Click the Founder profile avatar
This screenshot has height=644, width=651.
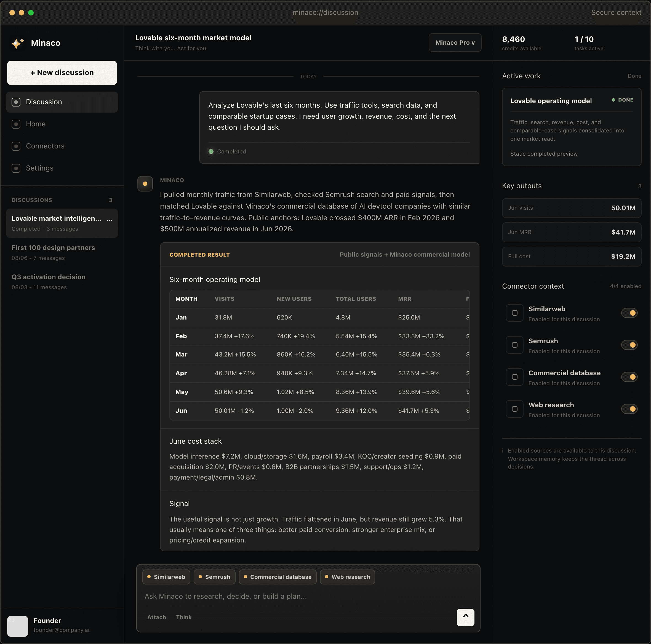tap(18, 626)
